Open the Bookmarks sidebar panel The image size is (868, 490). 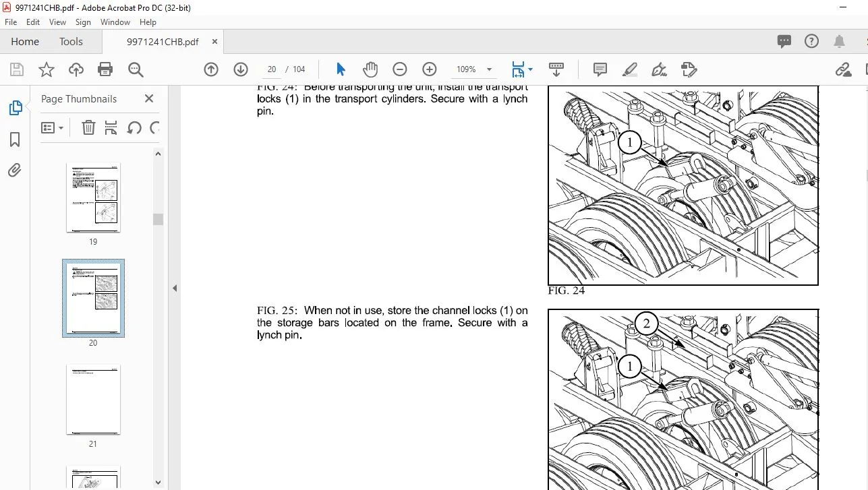[15, 140]
